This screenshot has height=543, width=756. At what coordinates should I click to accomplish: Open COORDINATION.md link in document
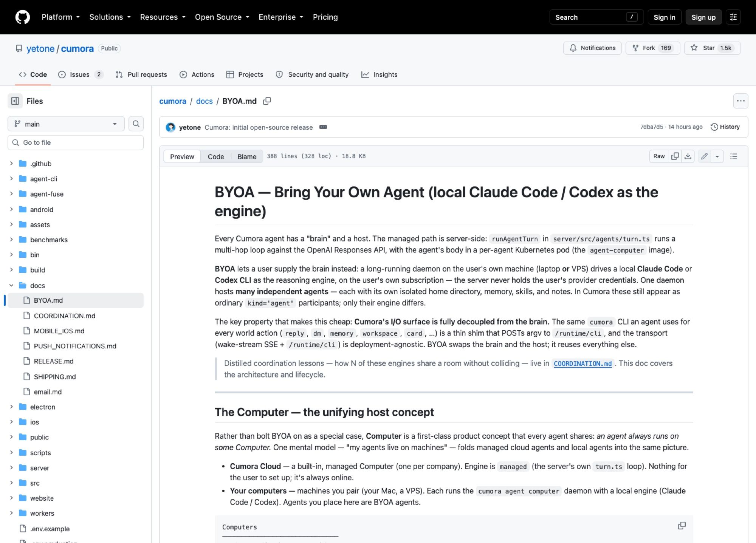click(x=582, y=364)
